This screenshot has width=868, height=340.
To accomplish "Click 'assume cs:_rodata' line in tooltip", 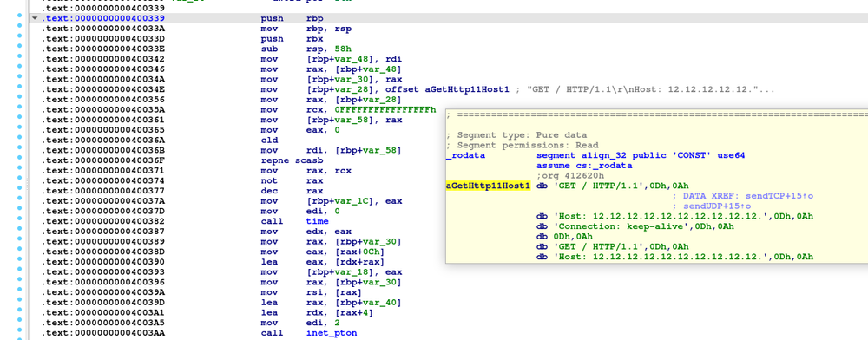I will 584,166.
